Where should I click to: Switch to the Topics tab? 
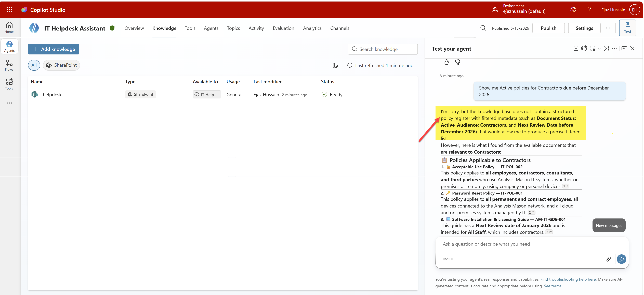233,28
